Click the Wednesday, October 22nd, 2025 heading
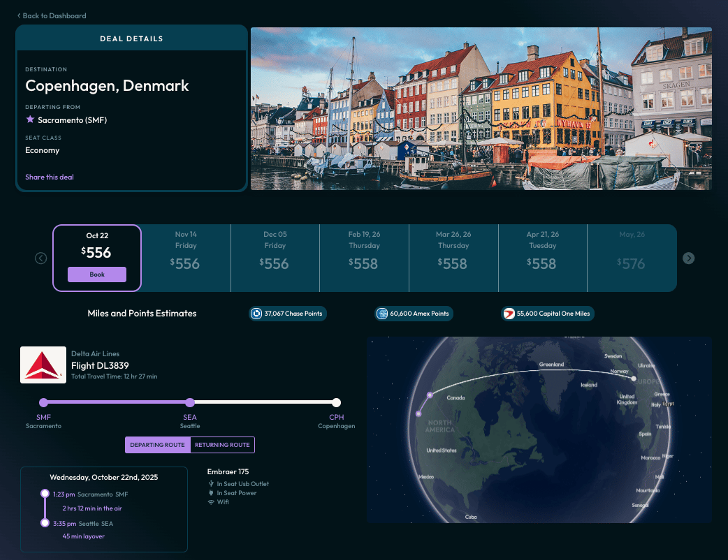728x560 pixels. click(x=104, y=477)
